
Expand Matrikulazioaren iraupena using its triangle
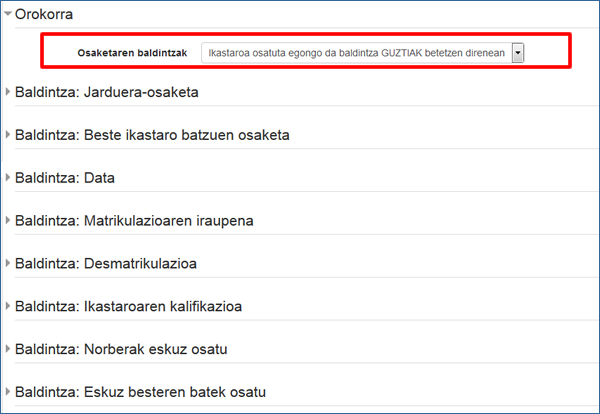tap(8, 220)
